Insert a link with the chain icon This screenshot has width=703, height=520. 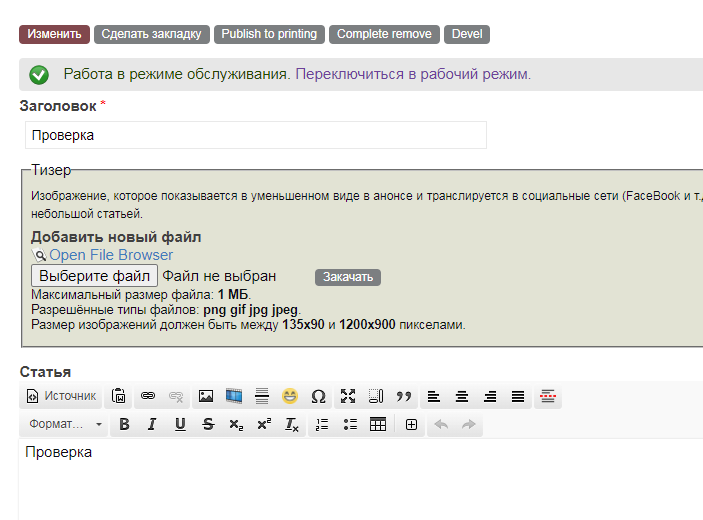pos(148,396)
